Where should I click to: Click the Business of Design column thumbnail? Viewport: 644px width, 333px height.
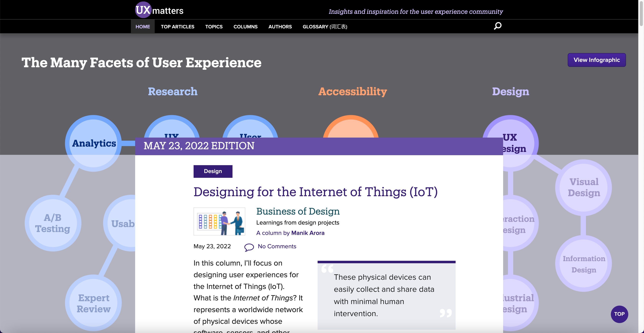(x=219, y=221)
